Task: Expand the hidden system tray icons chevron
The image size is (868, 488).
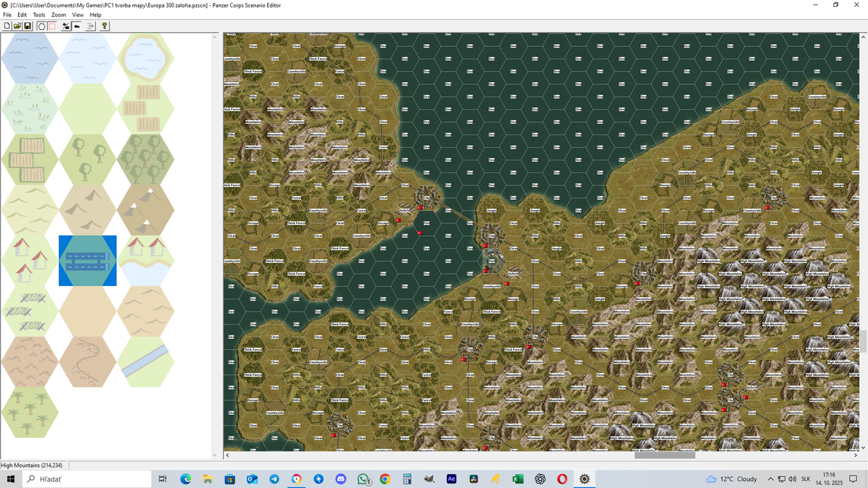Action: 770,479
